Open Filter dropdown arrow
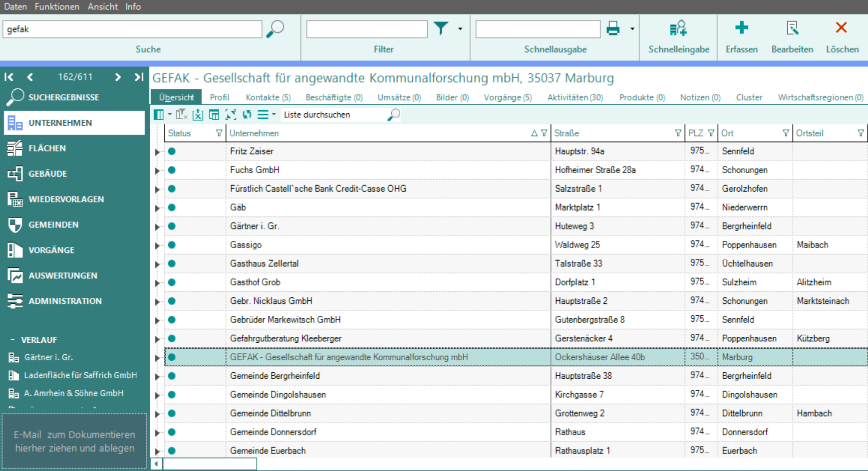Screen dimensions: 868x471 pos(460,29)
